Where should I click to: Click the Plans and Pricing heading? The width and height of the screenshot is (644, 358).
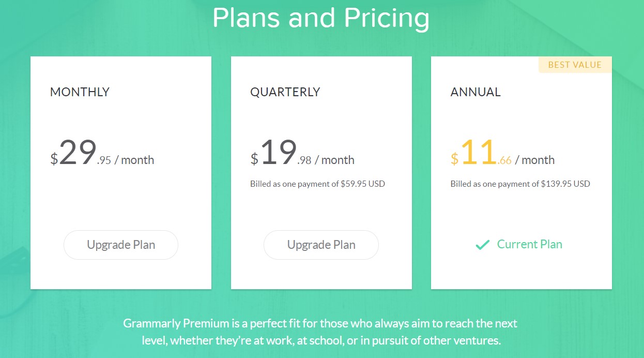click(x=321, y=18)
